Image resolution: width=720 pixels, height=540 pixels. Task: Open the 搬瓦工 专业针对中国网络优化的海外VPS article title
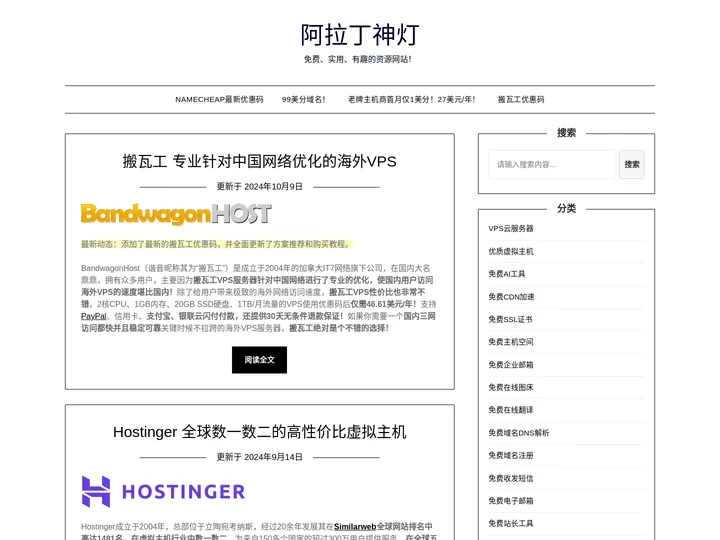(259, 161)
